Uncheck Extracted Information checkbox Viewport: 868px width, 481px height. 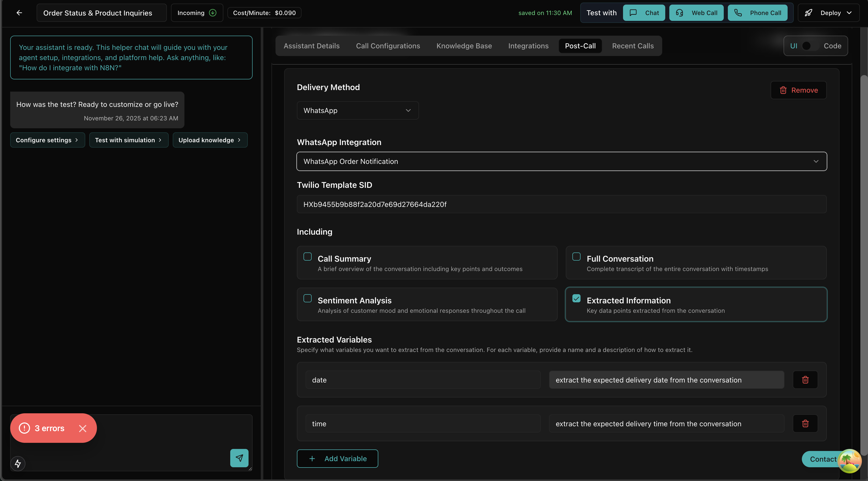tap(576, 298)
